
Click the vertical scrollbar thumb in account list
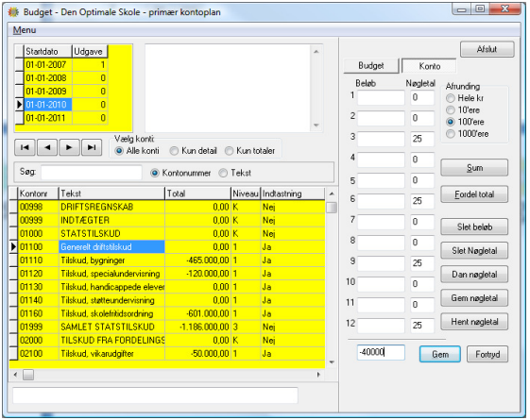[x=332, y=208]
